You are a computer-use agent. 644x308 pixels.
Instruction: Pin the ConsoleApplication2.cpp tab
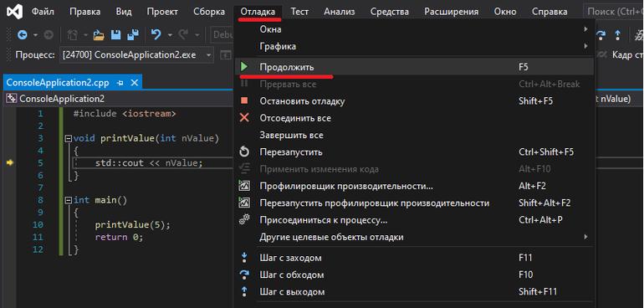pyautogui.click(x=120, y=83)
